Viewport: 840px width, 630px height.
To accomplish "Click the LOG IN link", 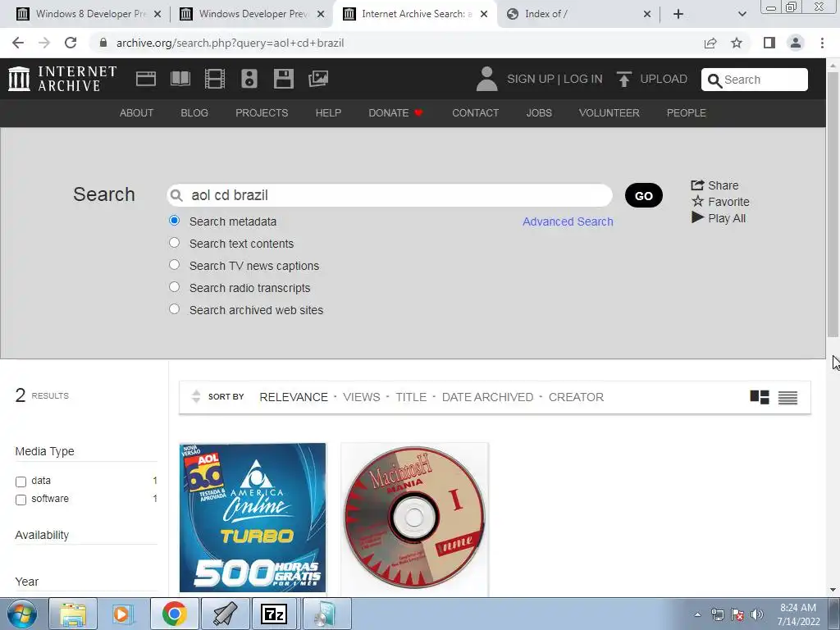I will coord(583,79).
